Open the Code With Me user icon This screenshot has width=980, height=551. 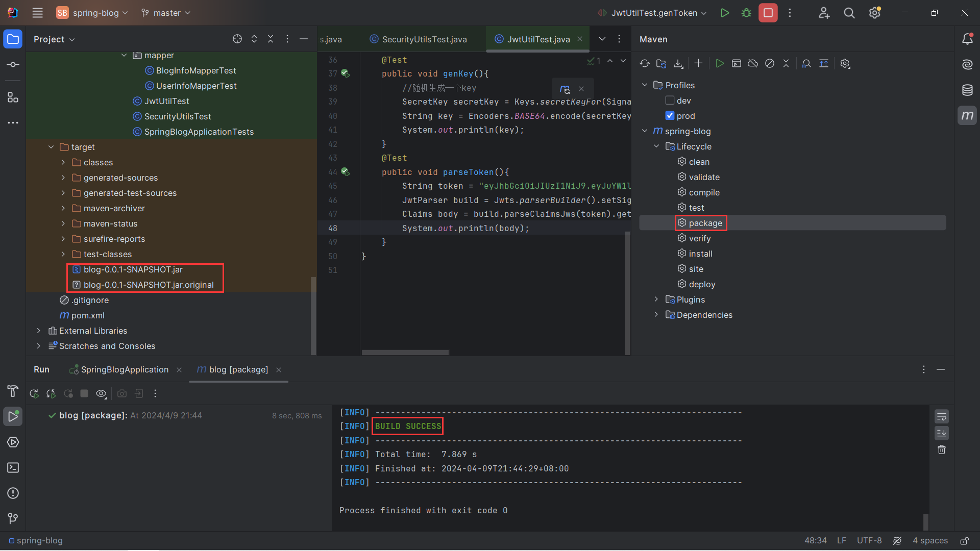point(824,13)
